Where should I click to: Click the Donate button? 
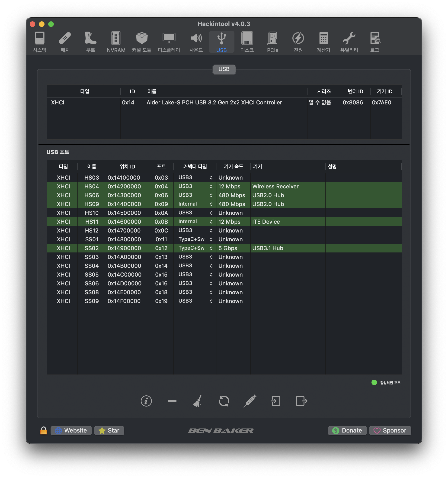(x=347, y=430)
